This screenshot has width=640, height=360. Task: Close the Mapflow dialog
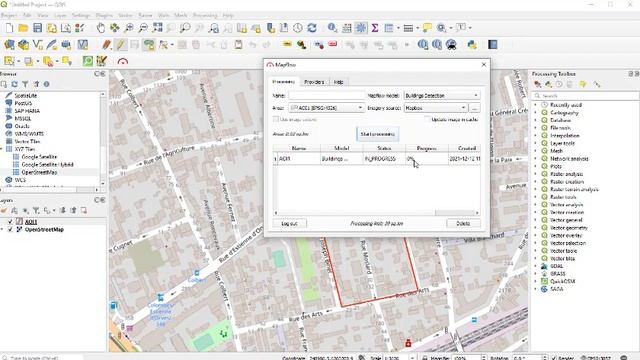(x=484, y=64)
